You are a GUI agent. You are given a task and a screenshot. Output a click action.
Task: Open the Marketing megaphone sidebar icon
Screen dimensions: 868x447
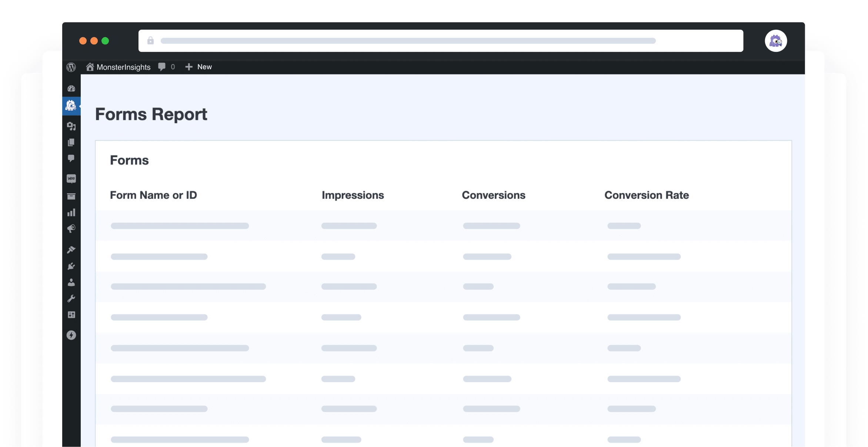(71, 228)
